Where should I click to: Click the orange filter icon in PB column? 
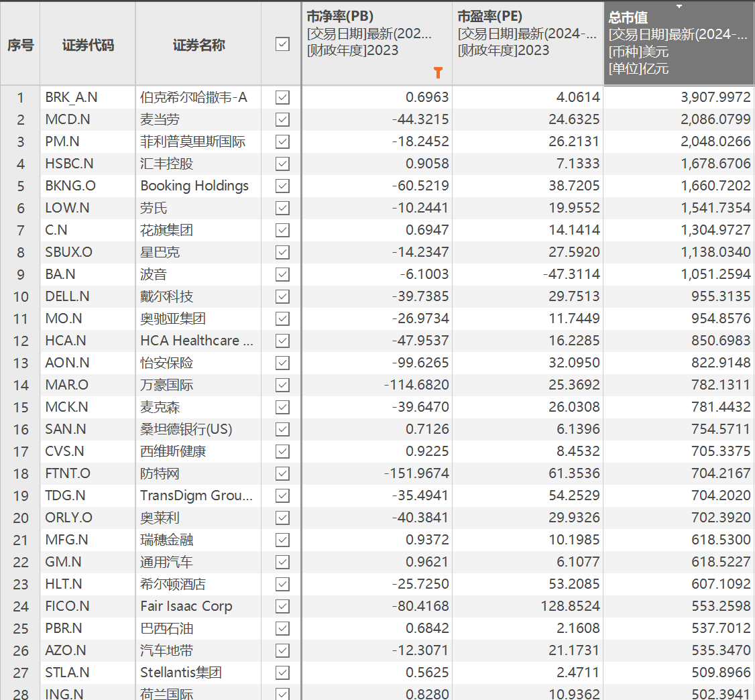438,72
